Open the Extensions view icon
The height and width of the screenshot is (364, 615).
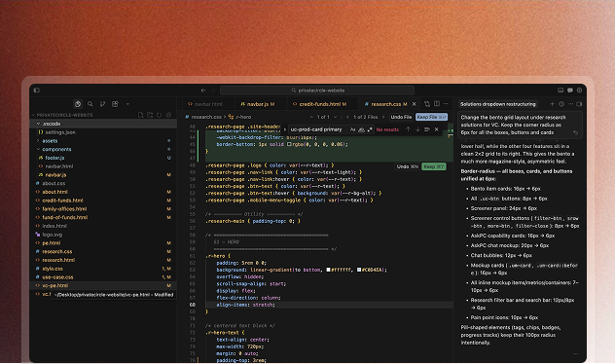(115, 104)
